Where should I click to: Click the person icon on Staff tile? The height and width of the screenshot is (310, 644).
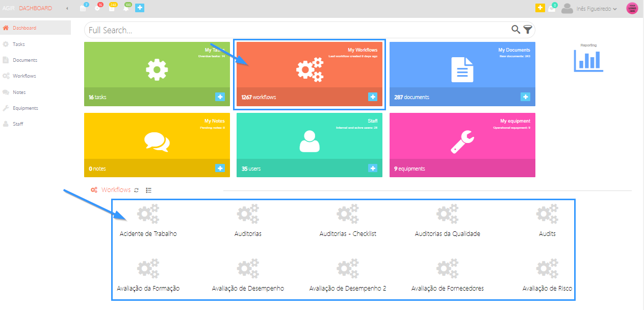(310, 141)
